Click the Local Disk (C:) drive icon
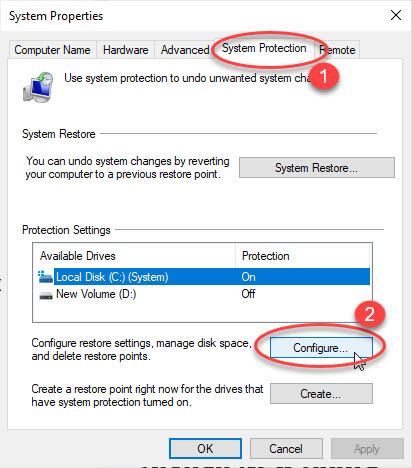This screenshot has height=468, width=412. tap(45, 277)
